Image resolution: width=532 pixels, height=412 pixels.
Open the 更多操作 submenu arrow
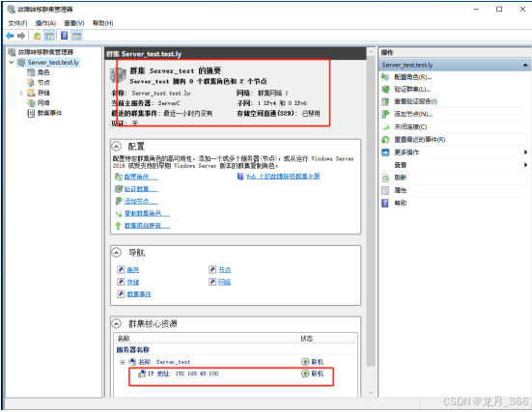pyautogui.click(x=525, y=152)
